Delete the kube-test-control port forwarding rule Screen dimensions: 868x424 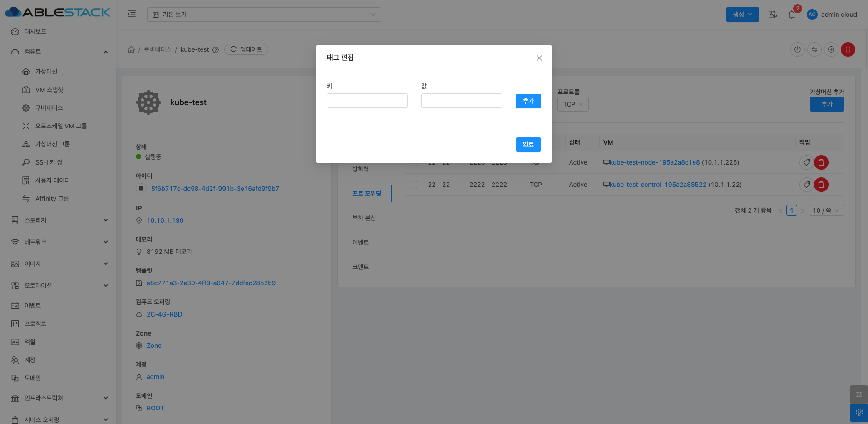click(821, 185)
